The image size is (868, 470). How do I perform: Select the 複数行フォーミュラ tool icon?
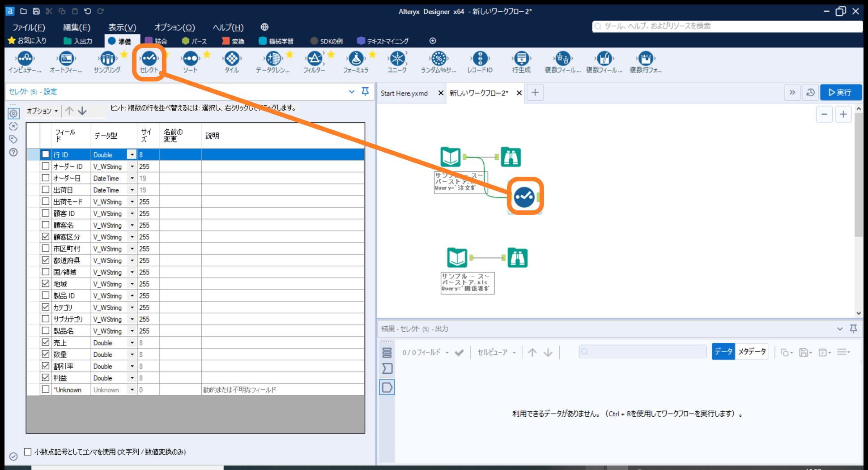pyautogui.click(x=646, y=59)
